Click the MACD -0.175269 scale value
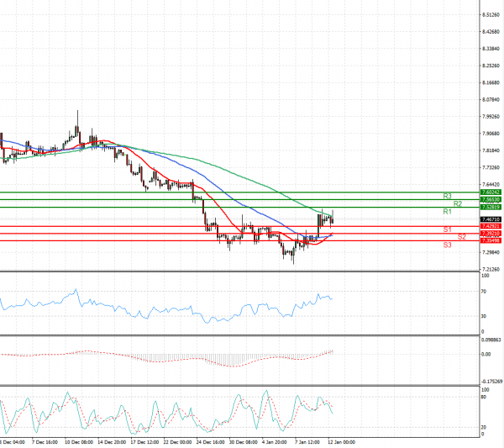This screenshot has height=448, width=504. coord(491,382)
